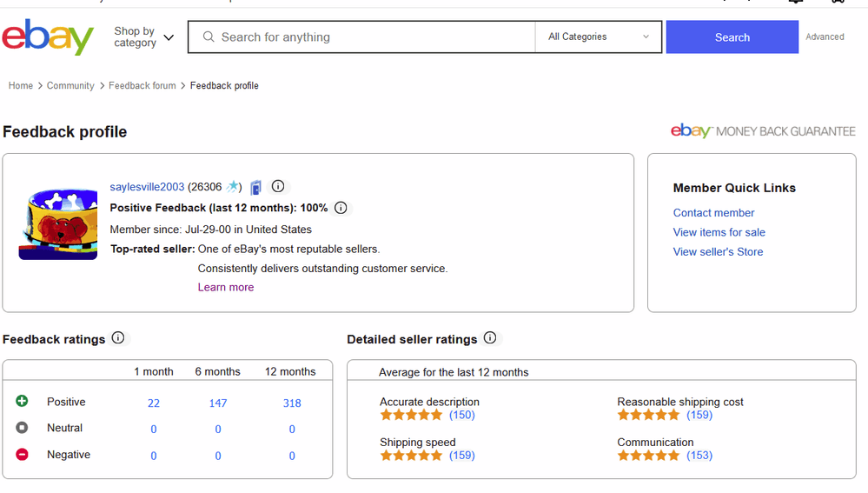Click (159) count for Shipping speed
The image size is (868, 493).
pyautogui.click(x=461, y=456)
